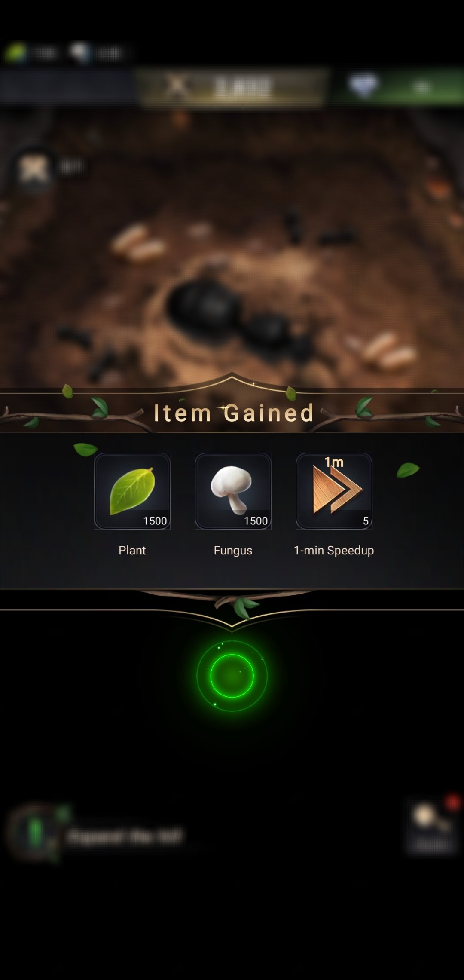
Task: Tap the Plant leaf reward icon
Action: 132,491
